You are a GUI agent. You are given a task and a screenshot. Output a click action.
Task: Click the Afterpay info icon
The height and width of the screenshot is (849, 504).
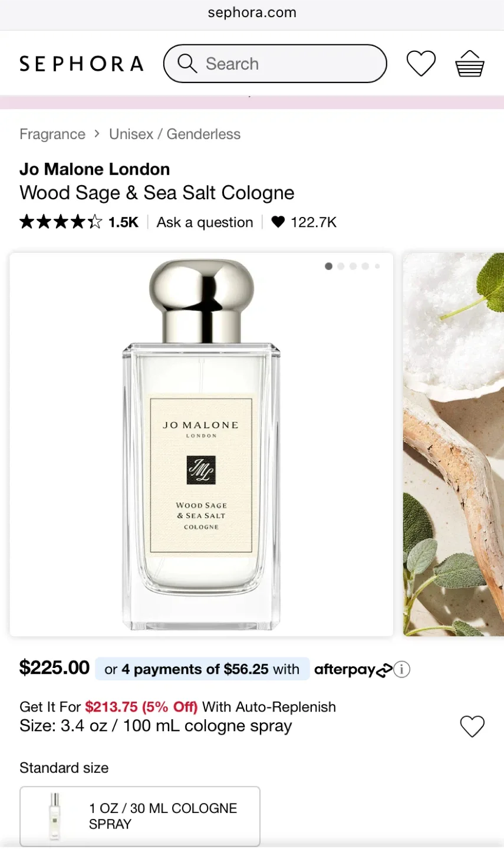coord(402,669)
